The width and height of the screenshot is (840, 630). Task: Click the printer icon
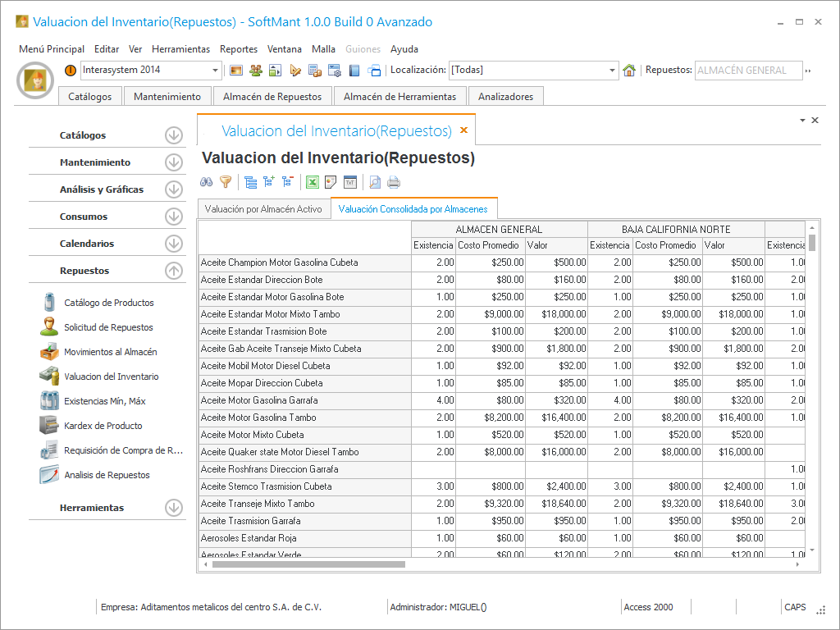click(394, 182)
